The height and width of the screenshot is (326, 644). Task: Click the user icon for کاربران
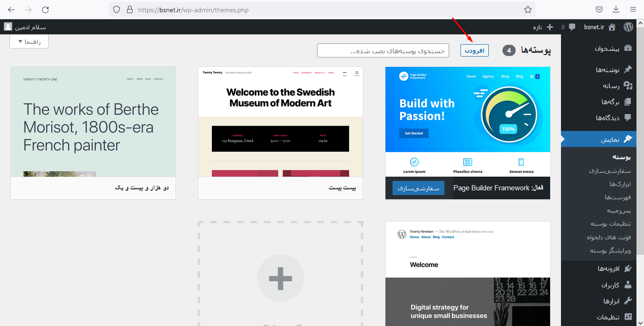627,285
